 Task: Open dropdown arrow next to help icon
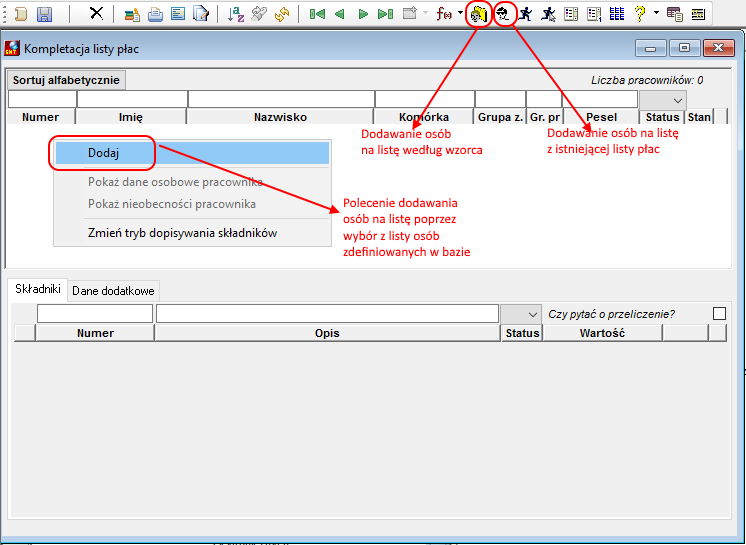pos(657,13)
